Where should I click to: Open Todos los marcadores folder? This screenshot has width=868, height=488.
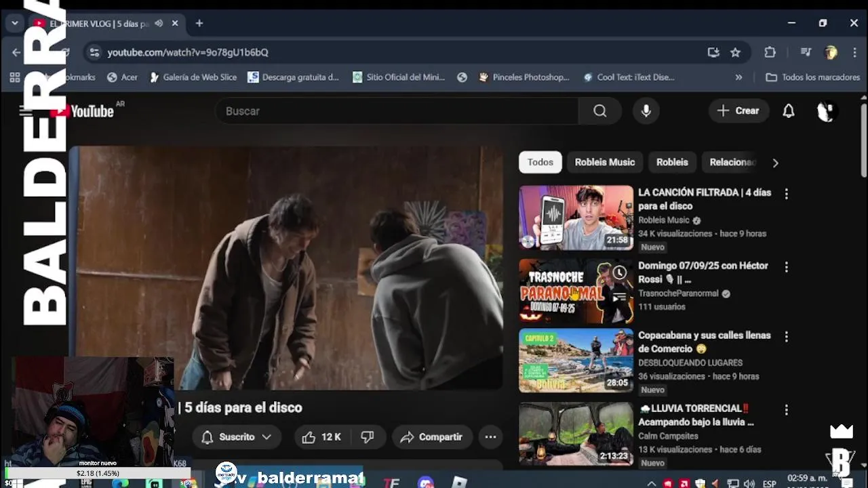click(812, 77)
